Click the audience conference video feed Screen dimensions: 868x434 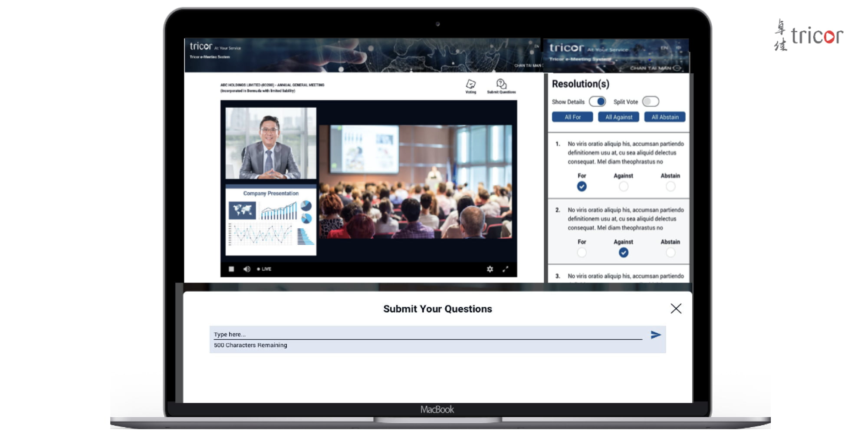[416, 181]
